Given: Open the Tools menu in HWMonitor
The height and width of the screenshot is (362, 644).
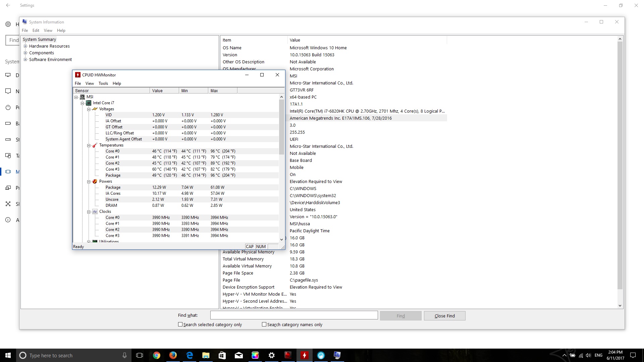Looking at the screenshot, I should tap(103, 83).
